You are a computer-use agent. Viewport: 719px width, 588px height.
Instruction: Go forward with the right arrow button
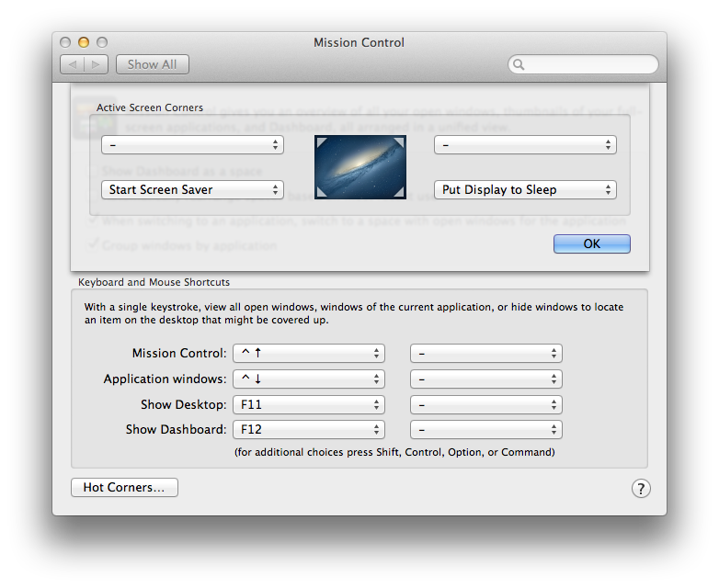coord(97,64)
